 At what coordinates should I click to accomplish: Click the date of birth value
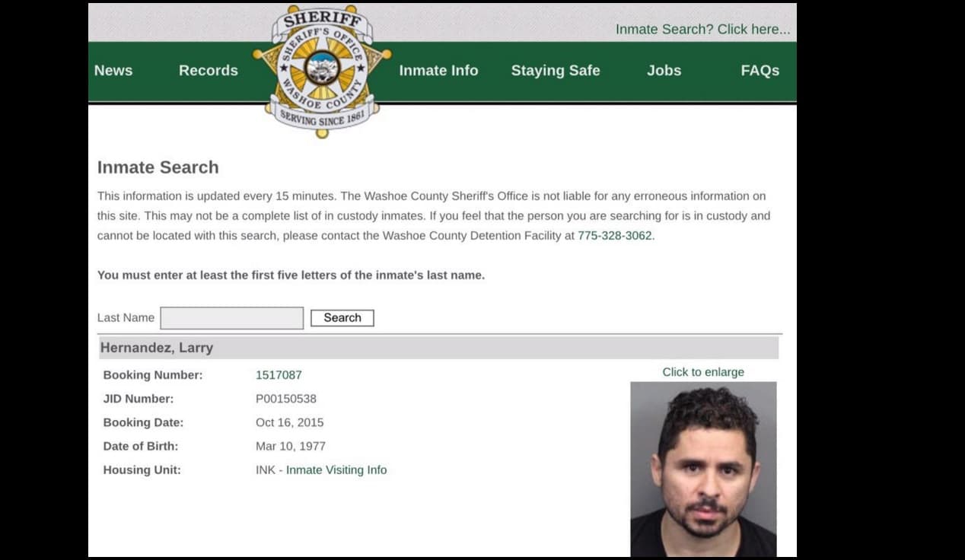290,447
